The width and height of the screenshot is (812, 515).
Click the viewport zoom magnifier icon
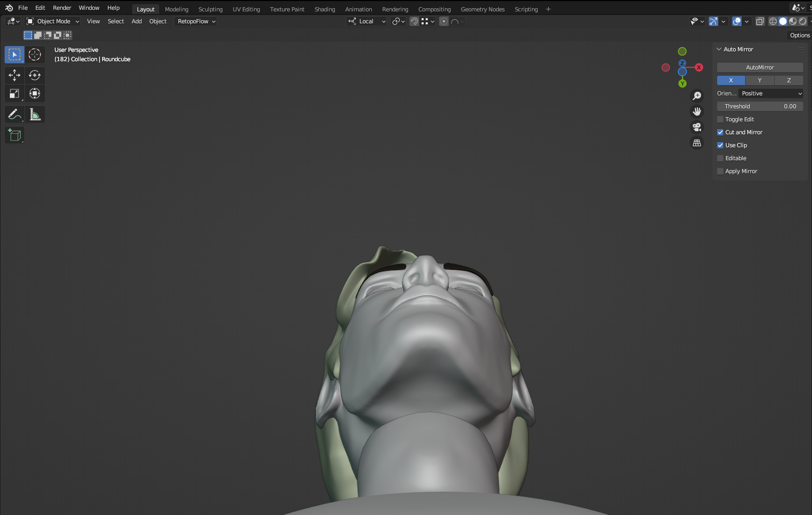pos(697,96)
